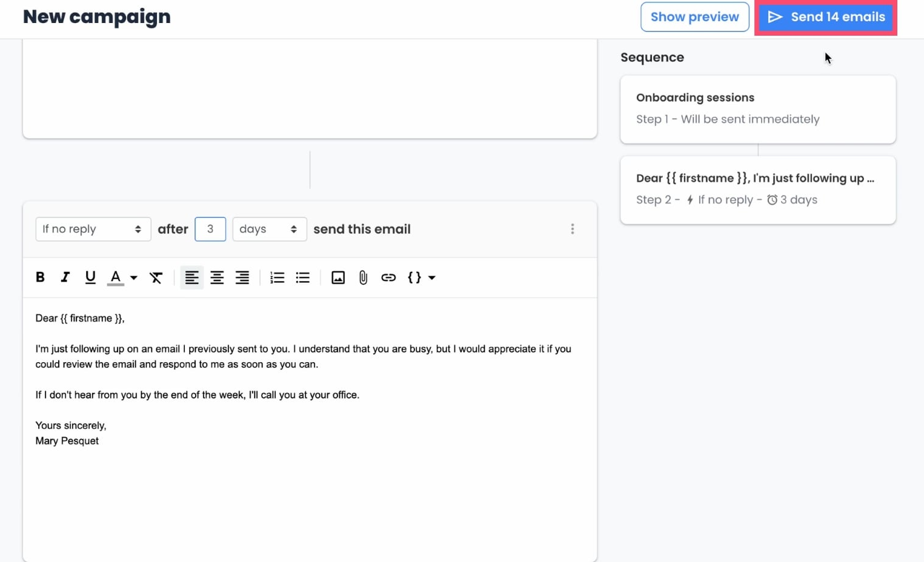Insert a numbered list
The width and height of the screenshot is (924, 562).
point(277,277)
